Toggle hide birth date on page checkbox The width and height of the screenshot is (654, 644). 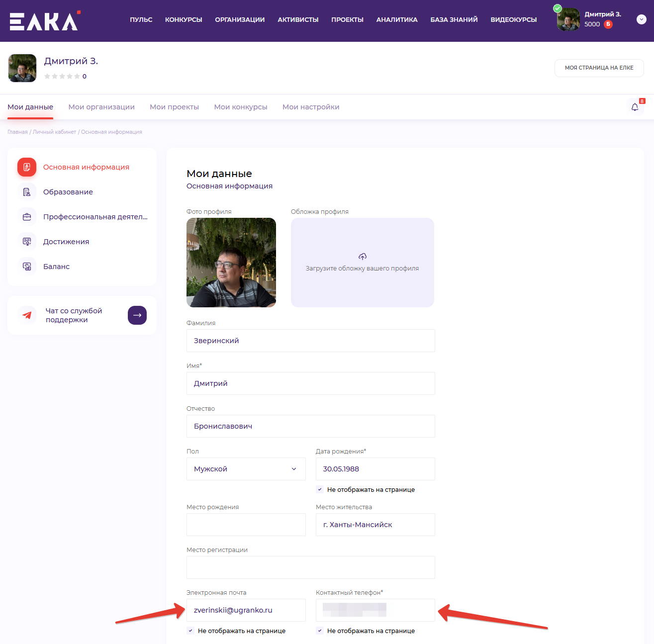(320, 489)
